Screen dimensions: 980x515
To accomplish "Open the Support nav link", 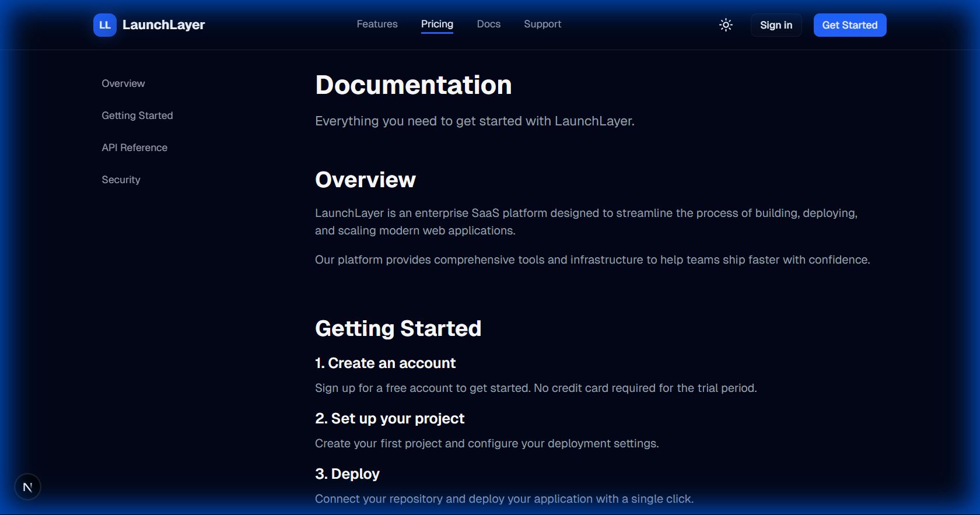I will coord(542,24).
